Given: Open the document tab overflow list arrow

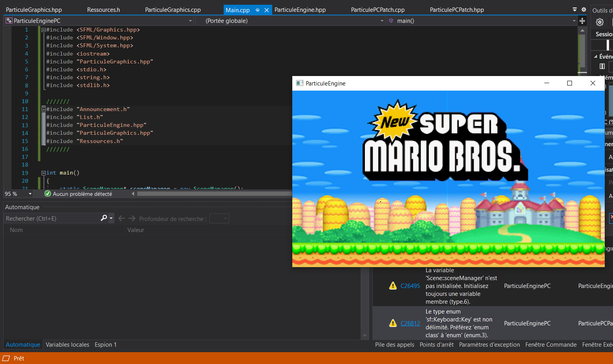Looking at the screenshot, I should tap(575, 9).
